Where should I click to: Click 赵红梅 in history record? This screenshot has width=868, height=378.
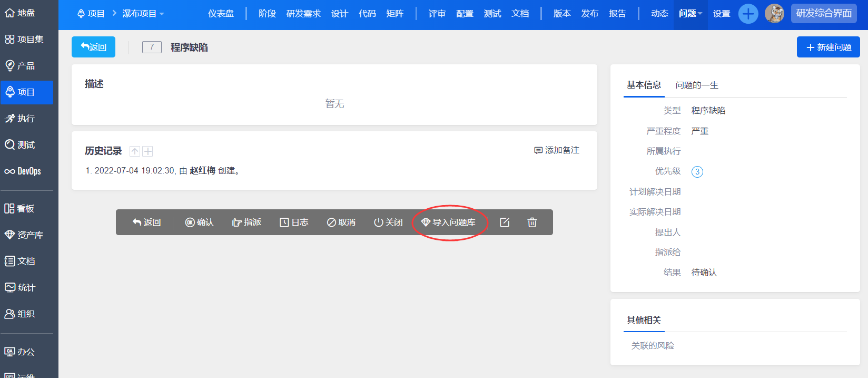coord(203,171)
